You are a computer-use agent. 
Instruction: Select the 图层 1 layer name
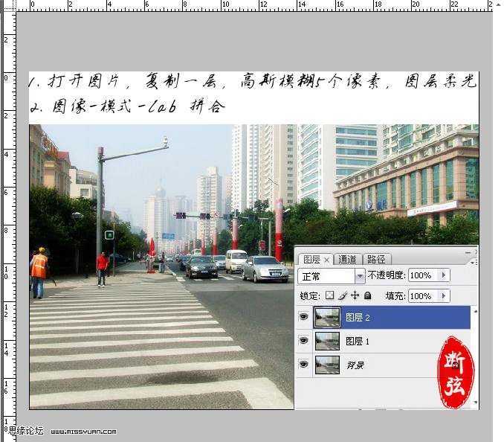coord(357,341)
